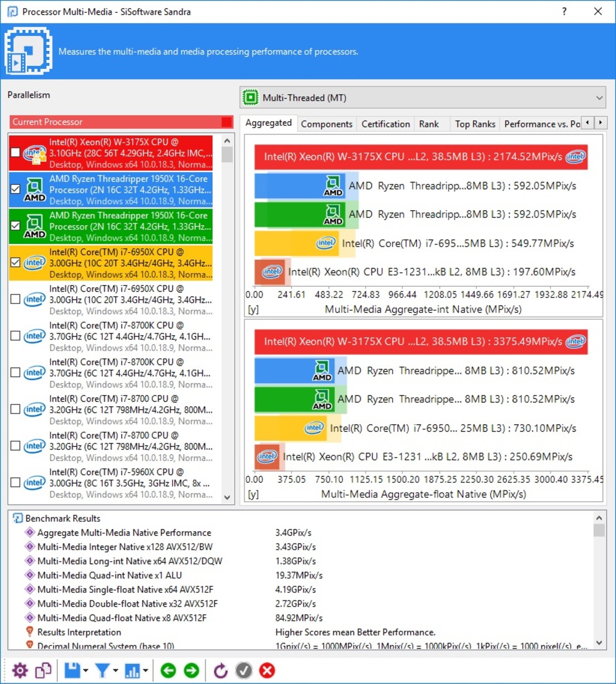Refresh the benchmark with the purple circular arrow
The height and width of the screenshot is (684, 616).
pos(221,671)
